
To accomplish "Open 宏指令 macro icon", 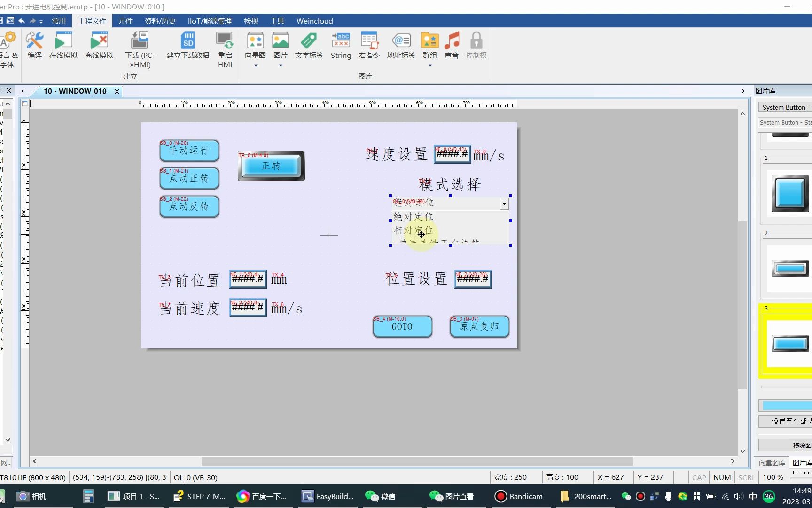I will pyautogui.click(x=369, y=45).
